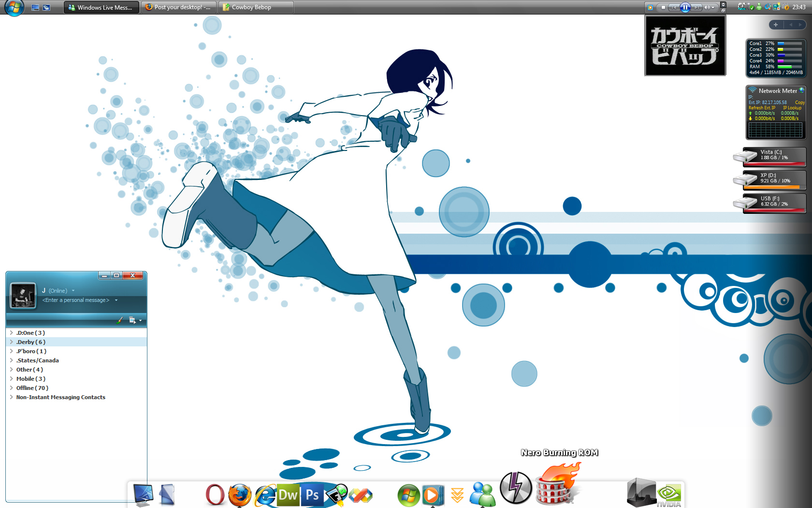Open the Vista (C:) drive gadget

tap(770, 157)
